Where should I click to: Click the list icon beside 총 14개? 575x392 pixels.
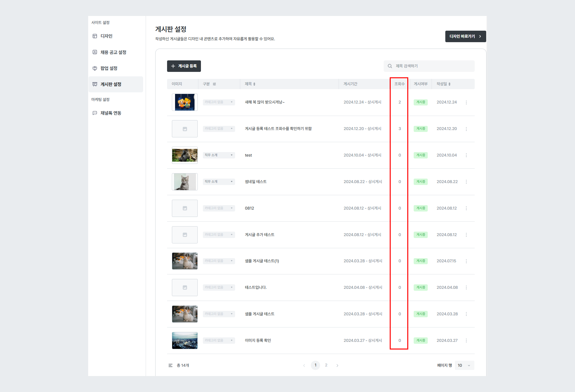point(171,365)
